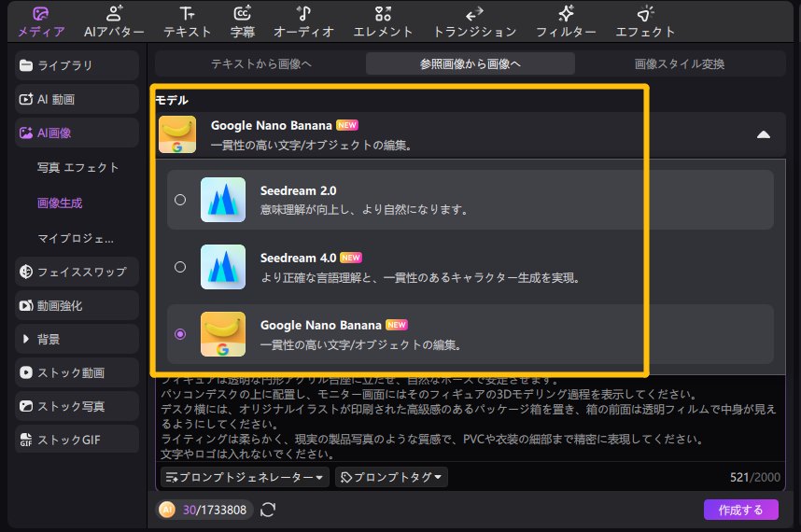Viewport: 801px width, 532px height.
Task: Select the Google Nano Banana radio option
Action: click(x=180, y=334)
